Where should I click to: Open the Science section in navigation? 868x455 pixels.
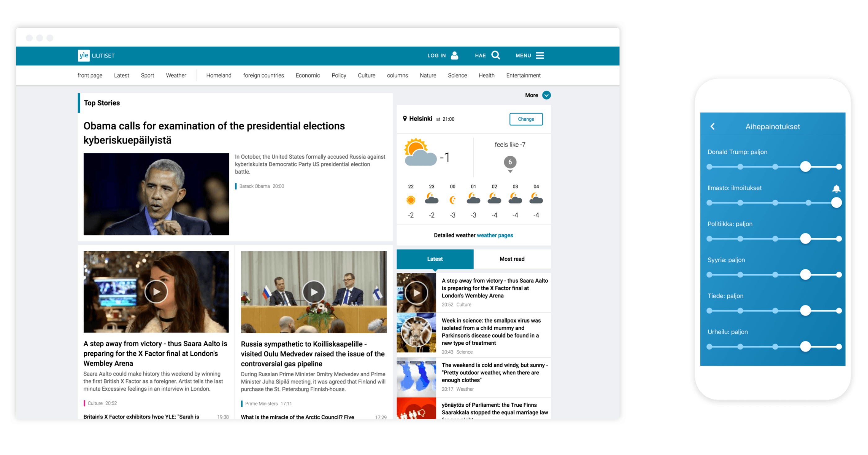pyautogui.click(x=457, y=75)
